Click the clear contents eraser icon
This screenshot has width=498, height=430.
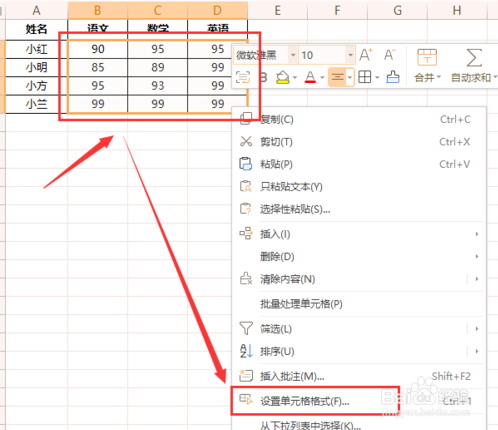tap(246, 279)
